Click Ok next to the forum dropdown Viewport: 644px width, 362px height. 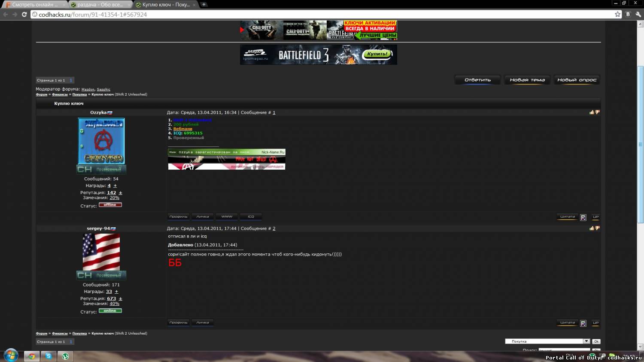pos(596,341)
